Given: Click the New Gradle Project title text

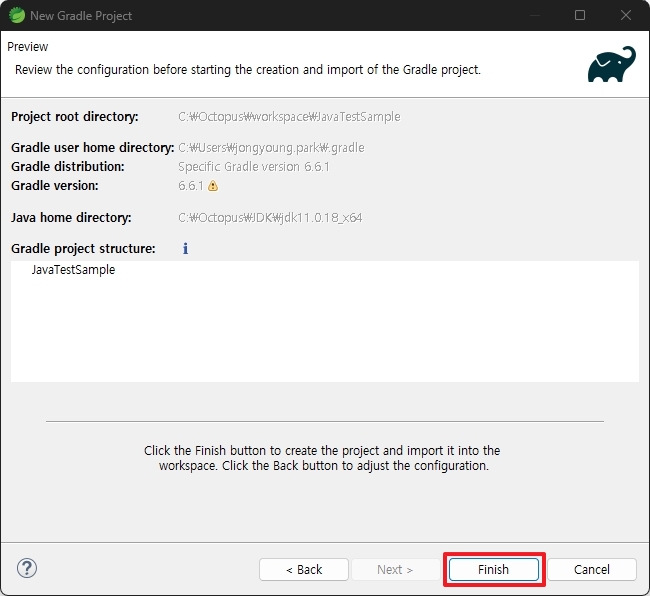Looking at the screenshot, I should pos(81,16).
